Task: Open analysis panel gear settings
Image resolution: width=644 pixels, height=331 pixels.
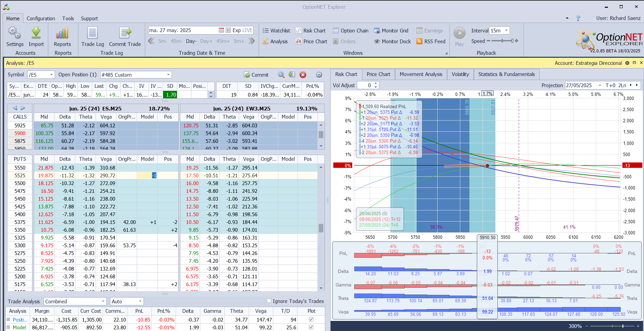Action: (319, 75)
